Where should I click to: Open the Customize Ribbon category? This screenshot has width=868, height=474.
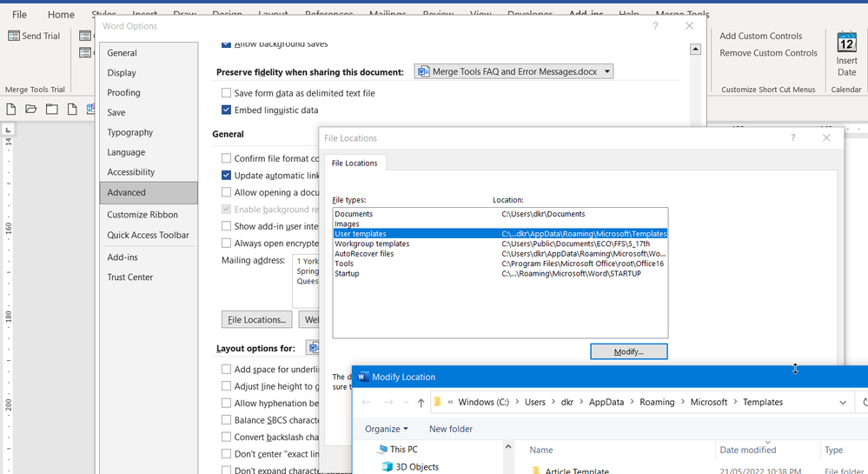[149, 215]
